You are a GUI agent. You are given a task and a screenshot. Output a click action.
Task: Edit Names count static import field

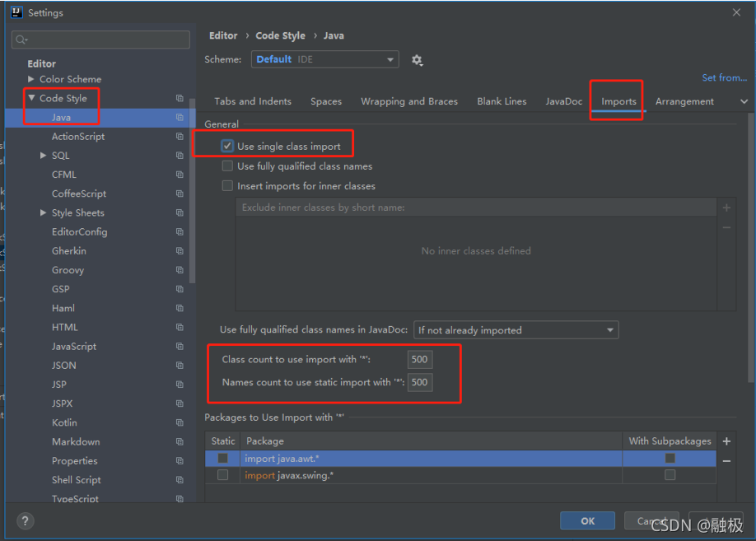click(x=420, y=382)
